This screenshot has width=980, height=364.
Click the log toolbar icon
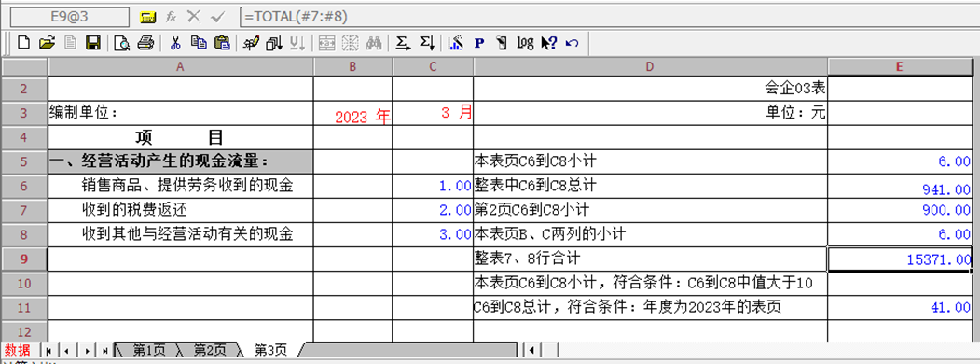click(x=525, y=43)
